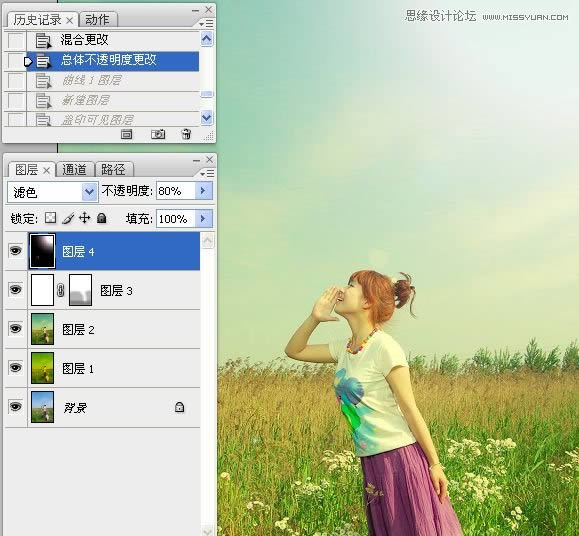The width and height of the screenshot is (579, 536).
Task: Enable lock position move icon
Action: click(85, 218)
